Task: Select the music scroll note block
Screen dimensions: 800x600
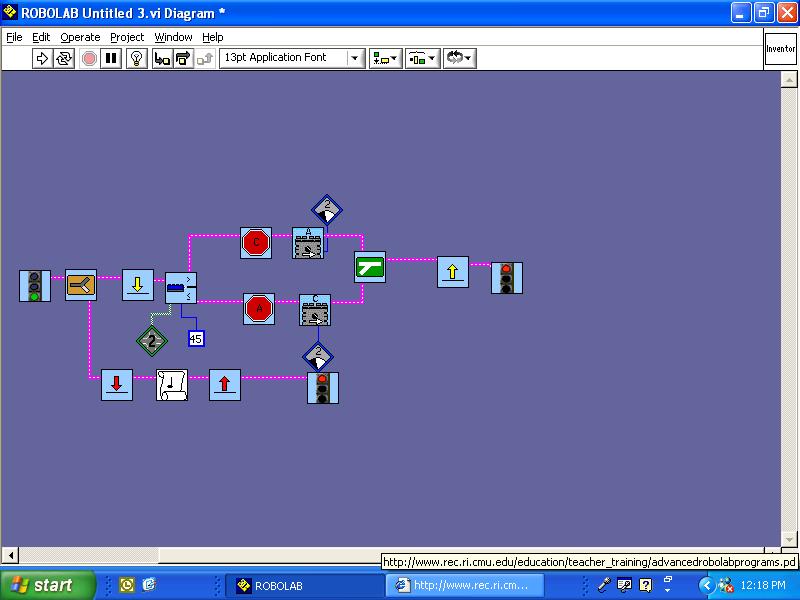Action: pyautogui.click(x=172, y=385)
